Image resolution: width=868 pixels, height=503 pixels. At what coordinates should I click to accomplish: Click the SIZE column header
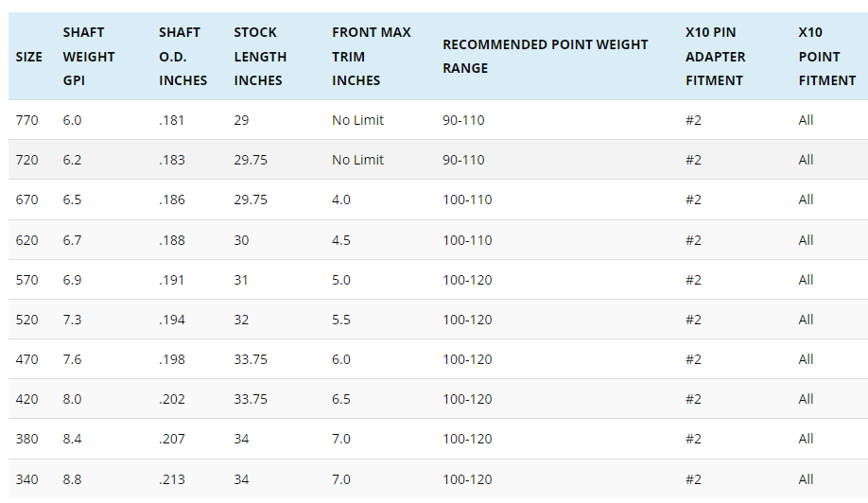click(29, 57)
